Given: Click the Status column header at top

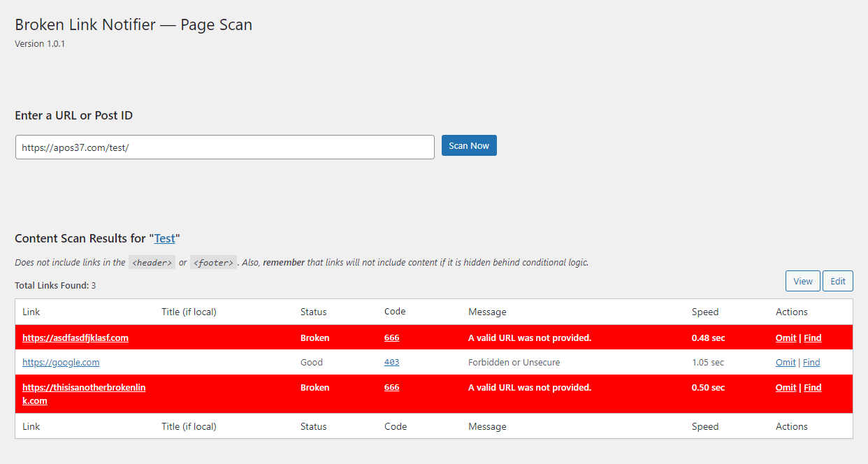Looking at the screenshot, I should pos(313,312).
